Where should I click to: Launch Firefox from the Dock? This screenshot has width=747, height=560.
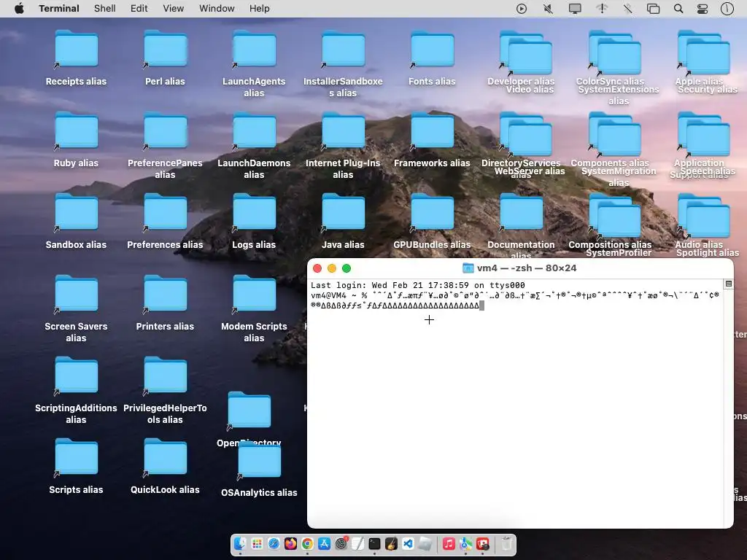point(290,543)
